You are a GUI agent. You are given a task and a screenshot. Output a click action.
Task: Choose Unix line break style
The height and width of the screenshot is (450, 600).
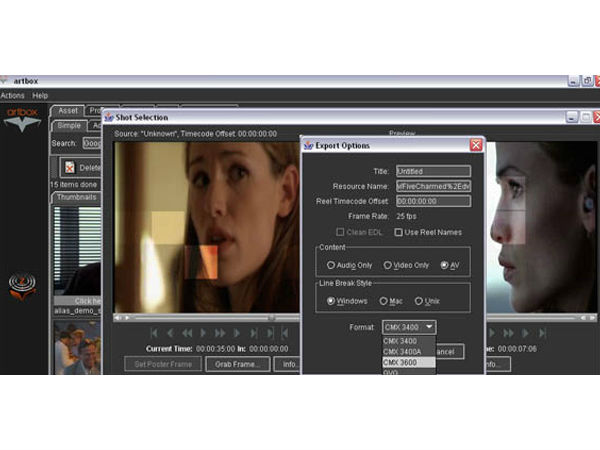click(420, 300)
